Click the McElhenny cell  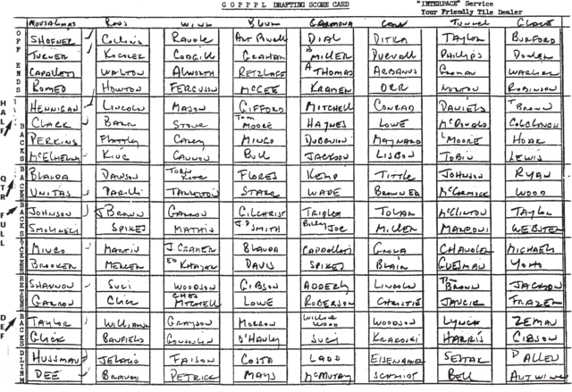pos(55,154)
